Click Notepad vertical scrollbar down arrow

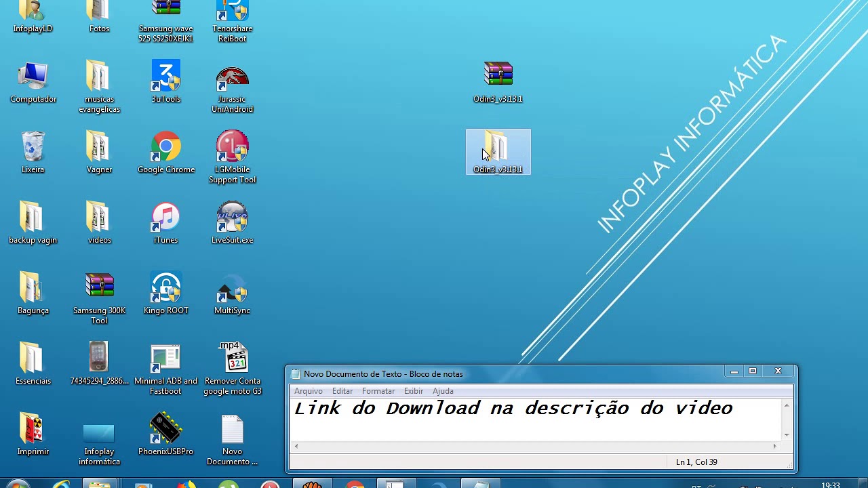[x=787, y=434]
